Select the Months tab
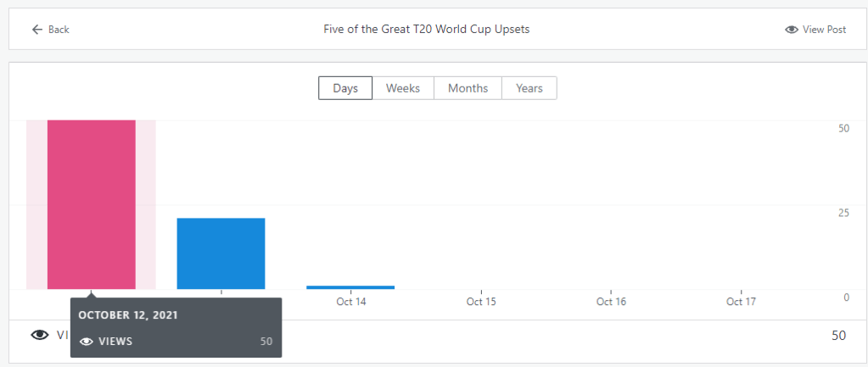The width and height of the screenshot is (868, 367). click(x=468, y=88)
